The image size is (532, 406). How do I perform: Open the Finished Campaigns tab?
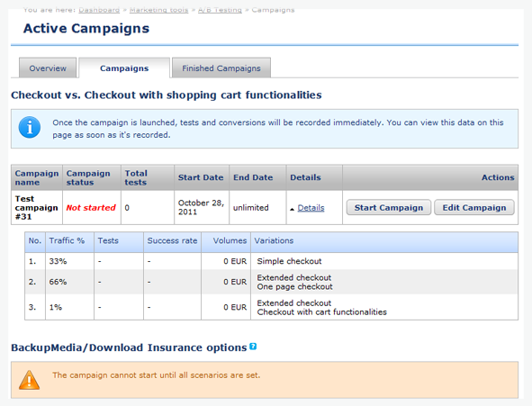tap(221, 68)
